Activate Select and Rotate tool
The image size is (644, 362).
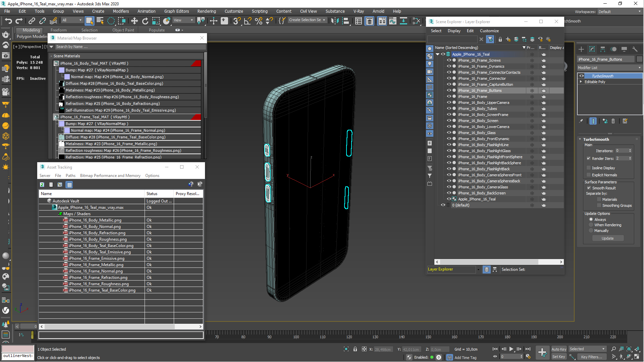145,21
